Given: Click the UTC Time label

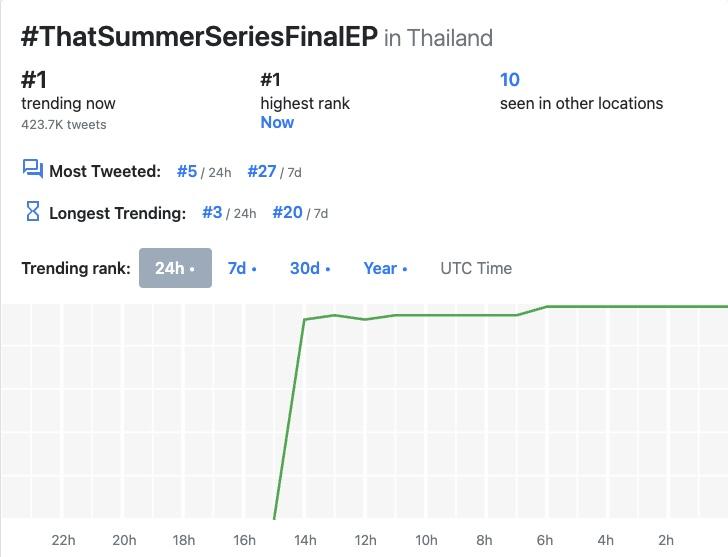Looking at the screenshot, I should [x=476, y=268].
